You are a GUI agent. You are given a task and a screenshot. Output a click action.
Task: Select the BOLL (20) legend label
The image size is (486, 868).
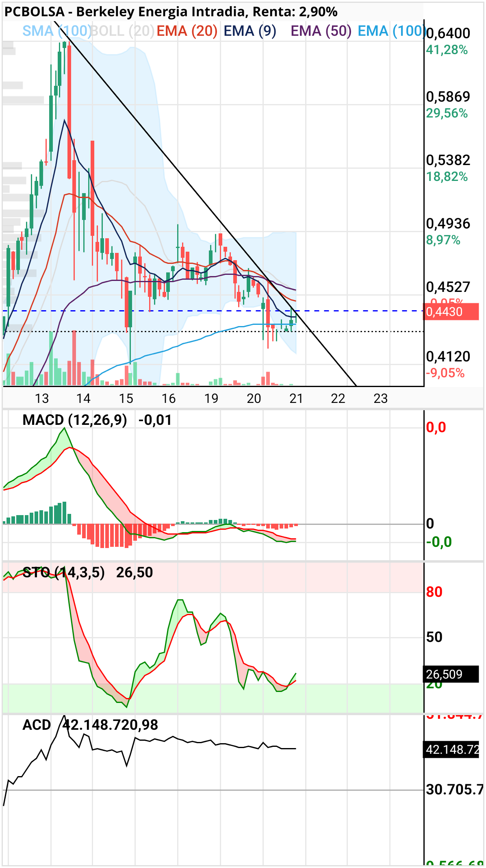click(x=122, y=31)
